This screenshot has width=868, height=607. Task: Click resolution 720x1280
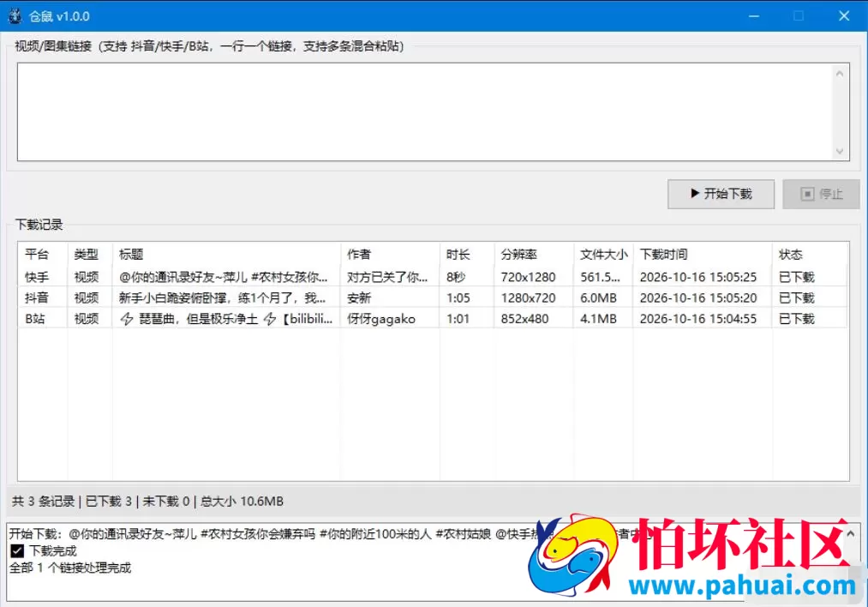528,277
